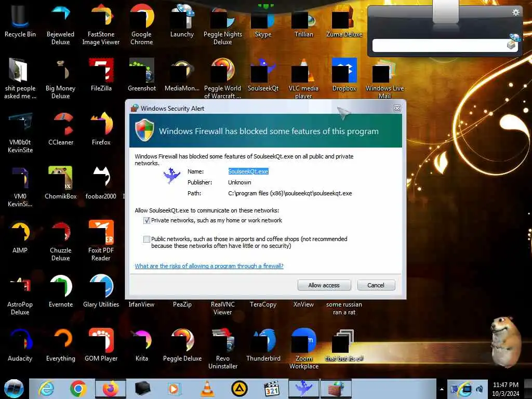The width and height of the screenshot is (532, 399).
Task: Select the SoulseekQt desktop shortcut
Action: (x=263, y=75)
